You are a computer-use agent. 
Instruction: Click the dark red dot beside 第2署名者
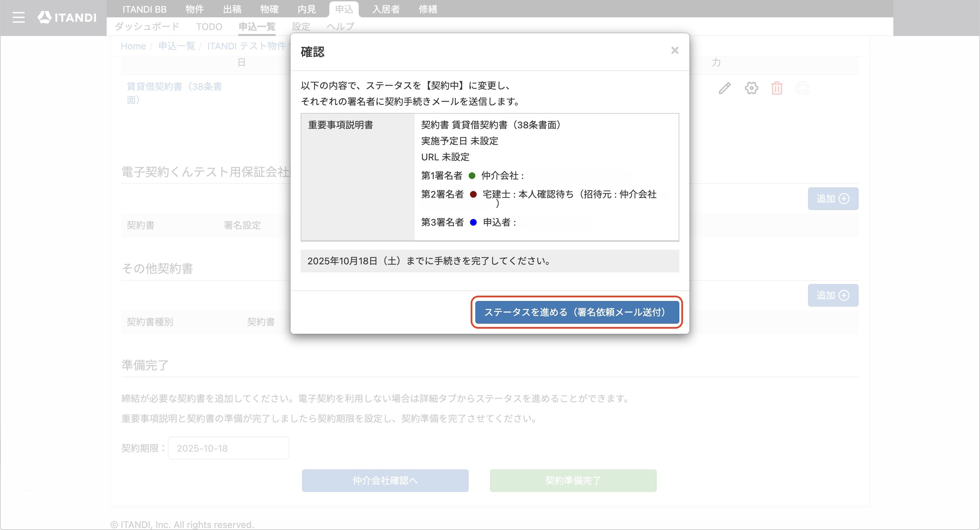[x=473, y=194]
